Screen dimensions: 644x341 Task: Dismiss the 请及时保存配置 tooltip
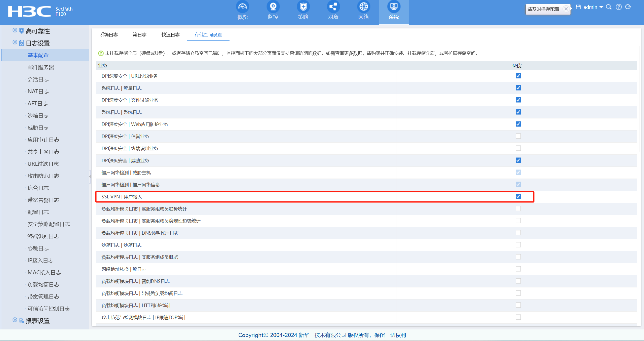point(566,9)
